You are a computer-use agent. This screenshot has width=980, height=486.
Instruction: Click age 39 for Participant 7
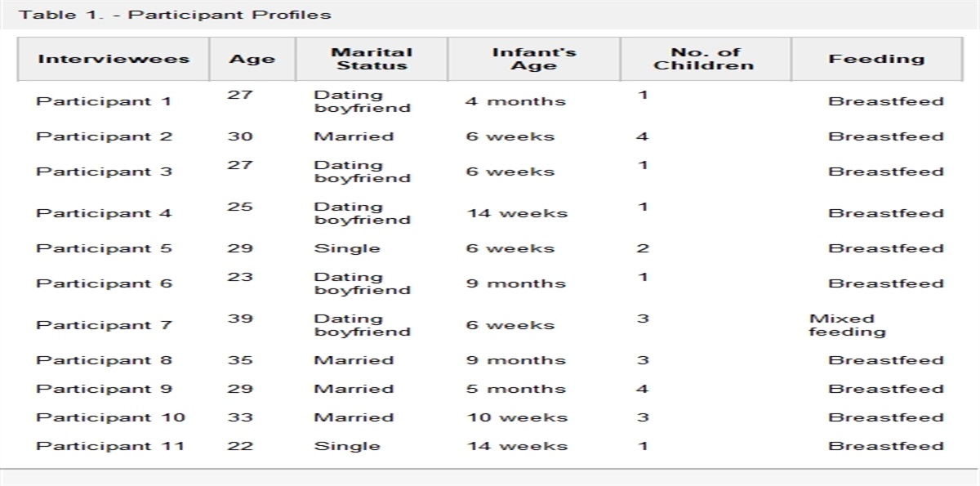tap(240, 319)
